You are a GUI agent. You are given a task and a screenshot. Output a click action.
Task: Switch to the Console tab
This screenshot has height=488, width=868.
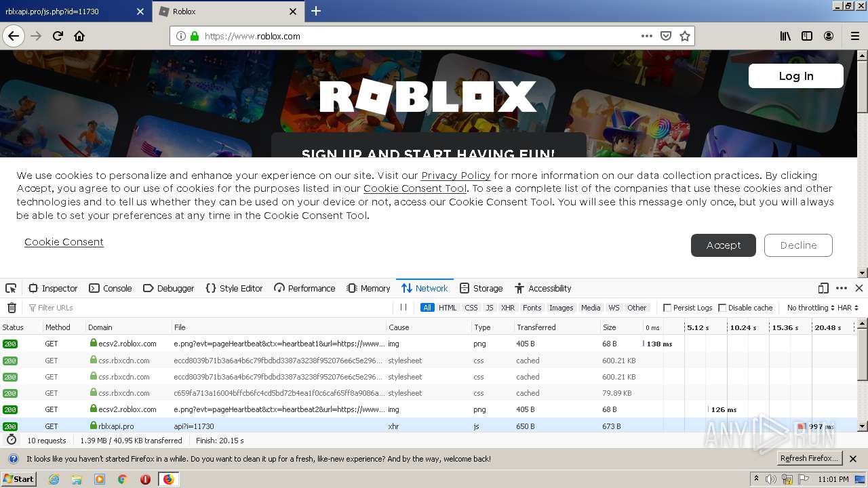pyautogui.click(x=111, y=288)
